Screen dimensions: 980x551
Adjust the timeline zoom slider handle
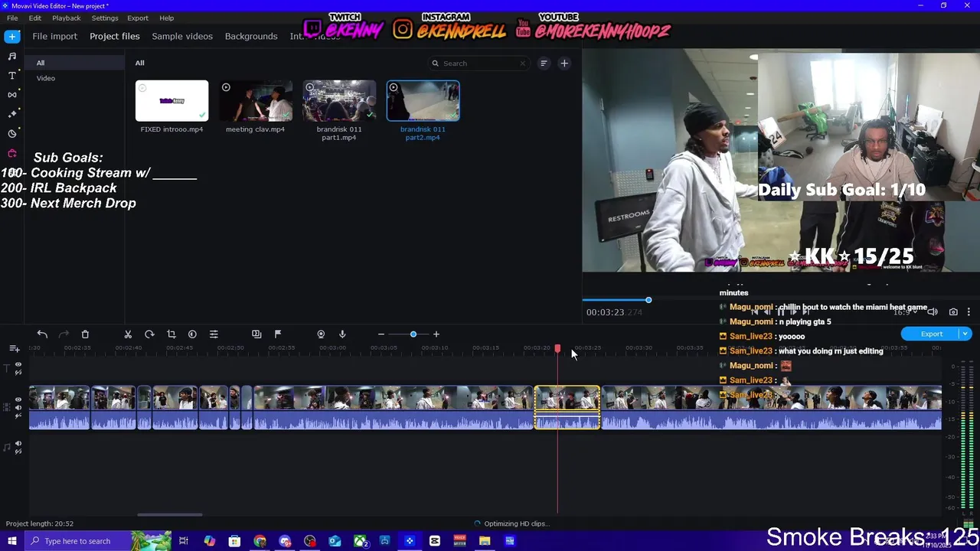413,334
